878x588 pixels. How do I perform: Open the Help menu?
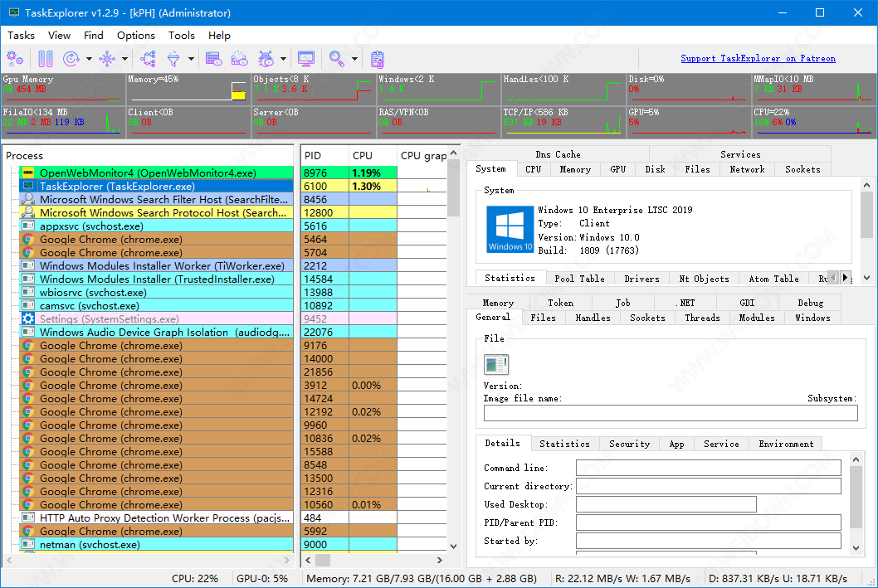click(x=219, y=35)
